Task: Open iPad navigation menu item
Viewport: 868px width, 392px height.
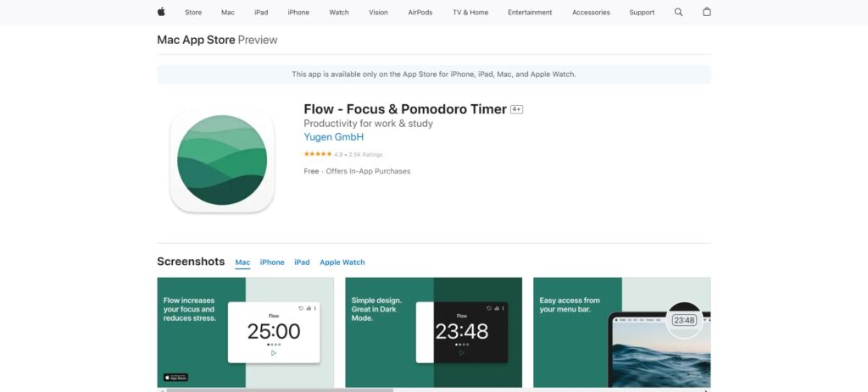Action: pyautogui.click(x=261, y=12)
